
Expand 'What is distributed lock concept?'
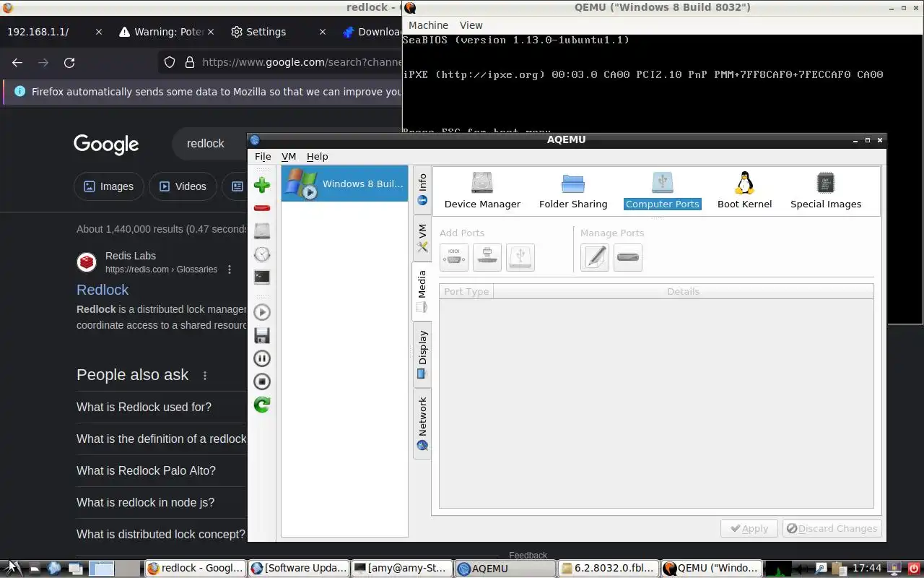point(162,534)
